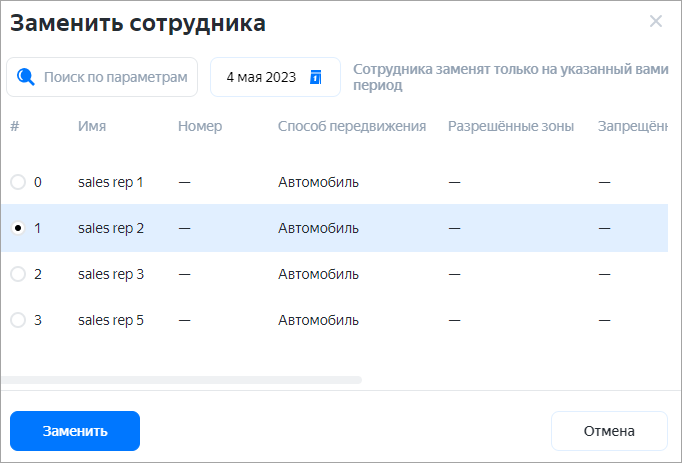
Task: Click the Заменить button
Action: 75,431
